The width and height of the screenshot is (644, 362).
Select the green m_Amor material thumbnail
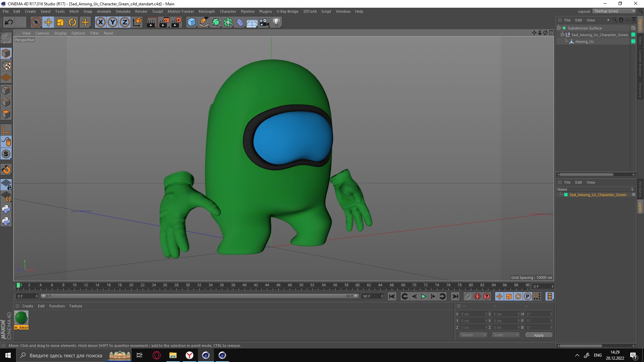(x=21, y=318)
